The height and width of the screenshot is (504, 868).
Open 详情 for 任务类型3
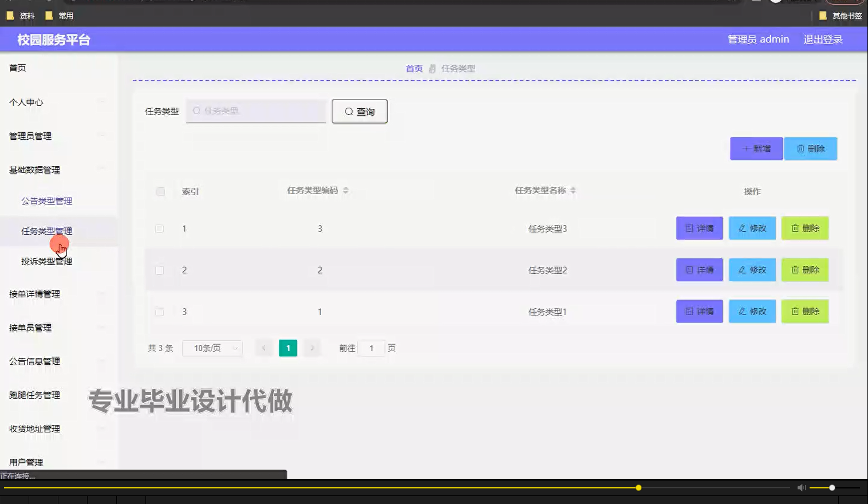(x=700, y=228)
